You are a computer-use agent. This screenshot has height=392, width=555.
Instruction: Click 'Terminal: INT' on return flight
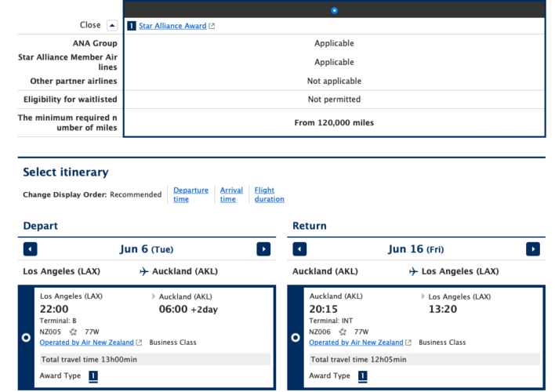[331, 321]
